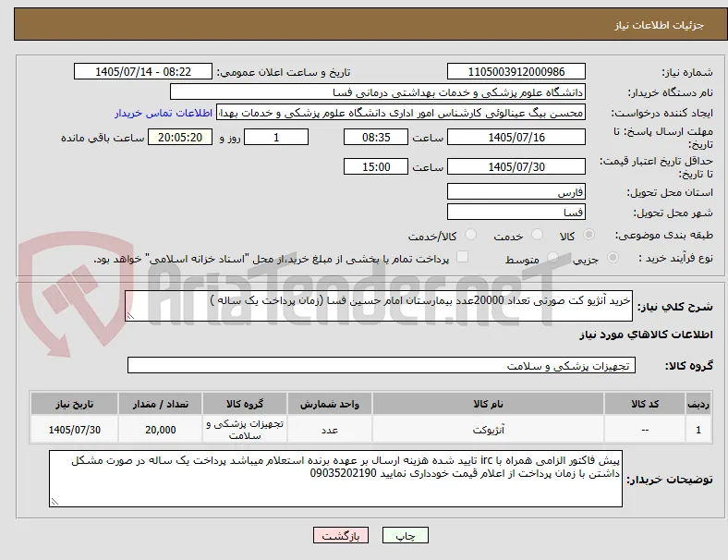
Task: Click the کد کالا column header
Action: click(x=645, y=404)
